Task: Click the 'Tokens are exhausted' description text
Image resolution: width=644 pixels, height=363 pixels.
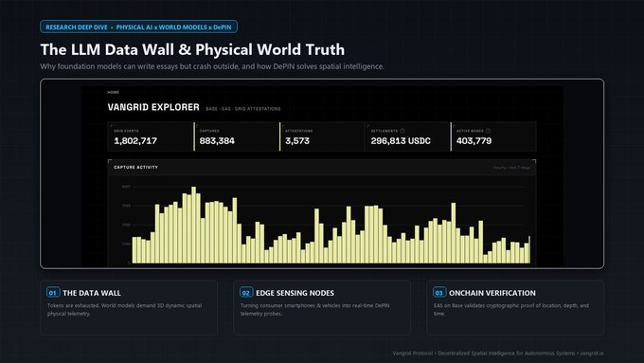Action: click(124, 310)
